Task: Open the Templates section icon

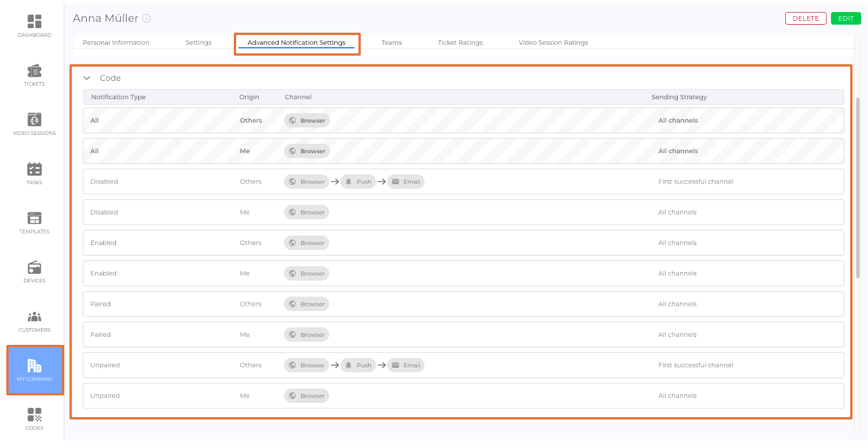Action: pos(34,219)
